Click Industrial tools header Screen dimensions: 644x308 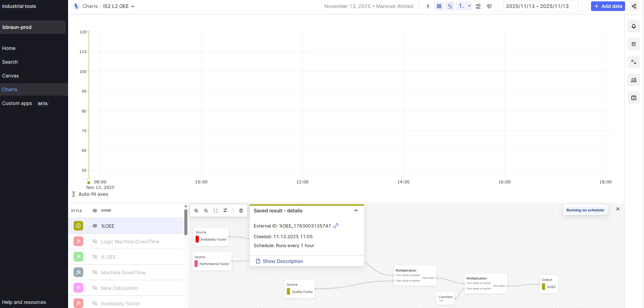pyautogui.click(x=19, y=6)
